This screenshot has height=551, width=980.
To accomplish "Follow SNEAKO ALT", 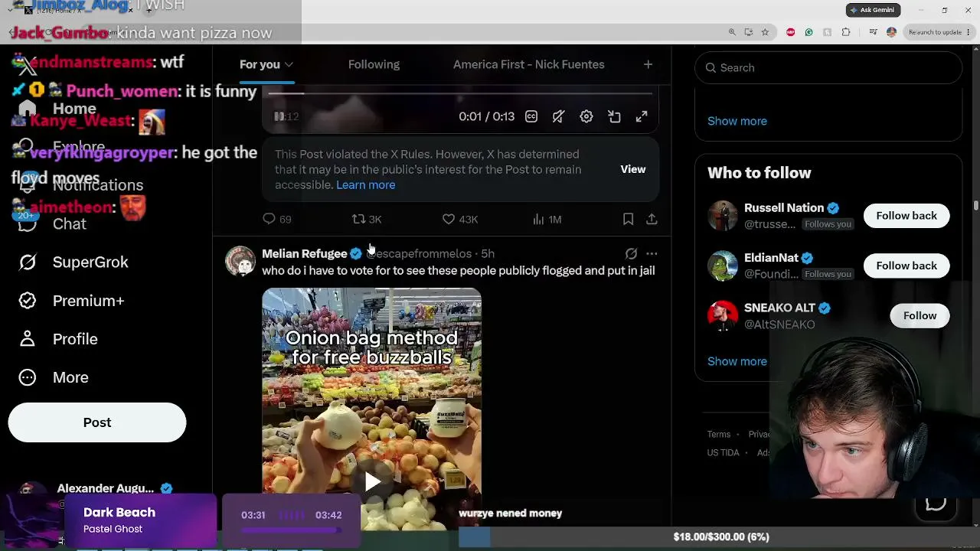I will [920, 315].
